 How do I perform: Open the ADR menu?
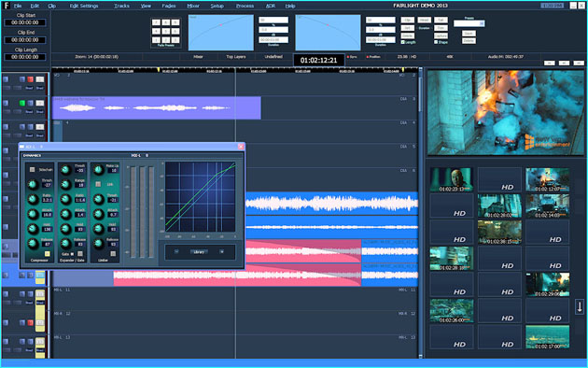(271, 6)
